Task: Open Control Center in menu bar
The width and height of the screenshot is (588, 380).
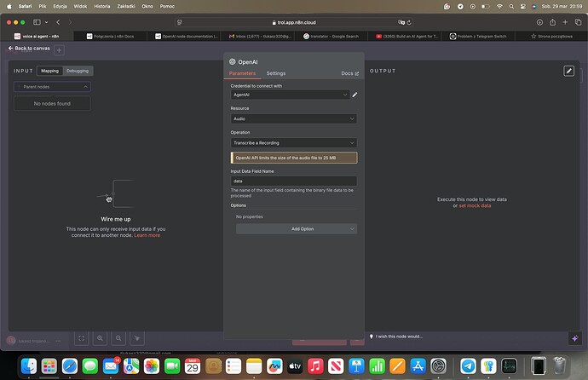Action: click(x=522, y=6)
